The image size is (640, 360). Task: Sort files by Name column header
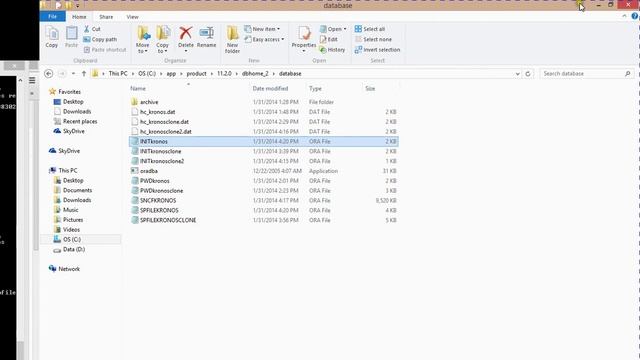point(138,89)
